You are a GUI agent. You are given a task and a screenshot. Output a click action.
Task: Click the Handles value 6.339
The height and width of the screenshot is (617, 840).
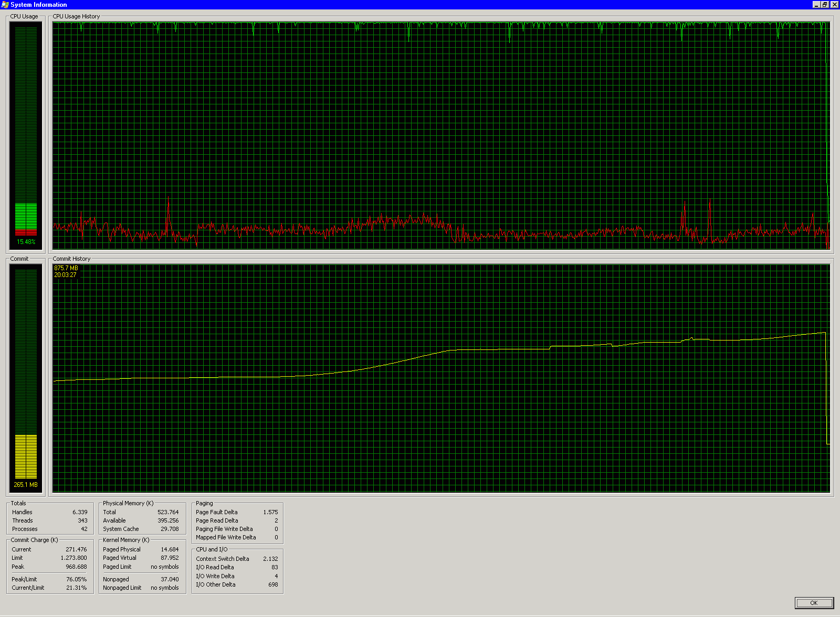tap(80, 512)
